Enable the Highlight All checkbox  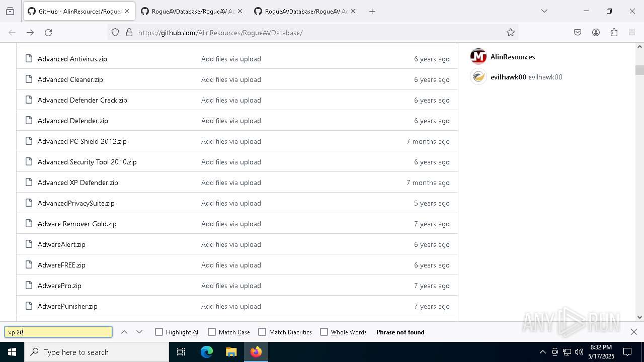pos(159,332)
